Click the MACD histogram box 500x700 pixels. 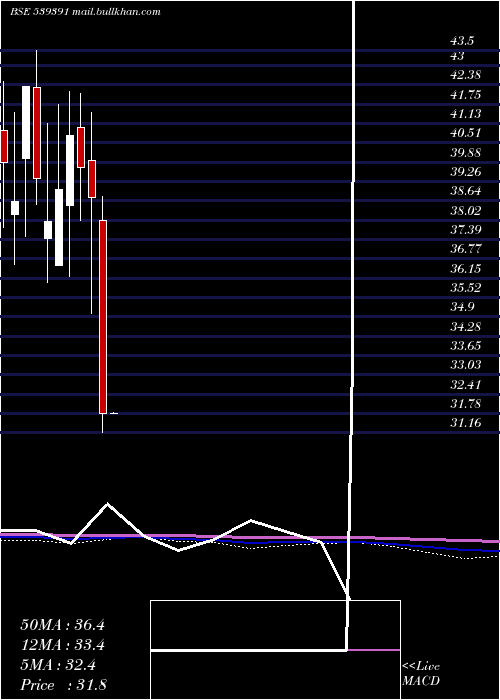pyautogui.click(x=275, y=650)
